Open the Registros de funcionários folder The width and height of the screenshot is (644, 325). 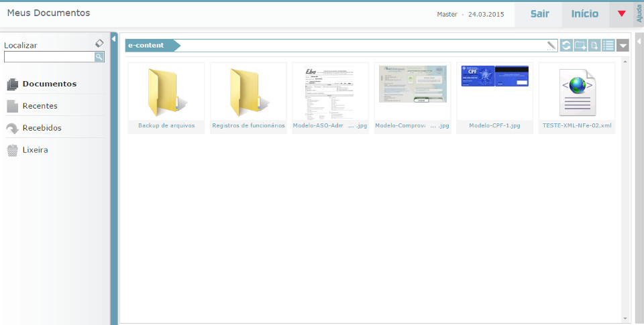pyautogui.click(x=248, y=92)
